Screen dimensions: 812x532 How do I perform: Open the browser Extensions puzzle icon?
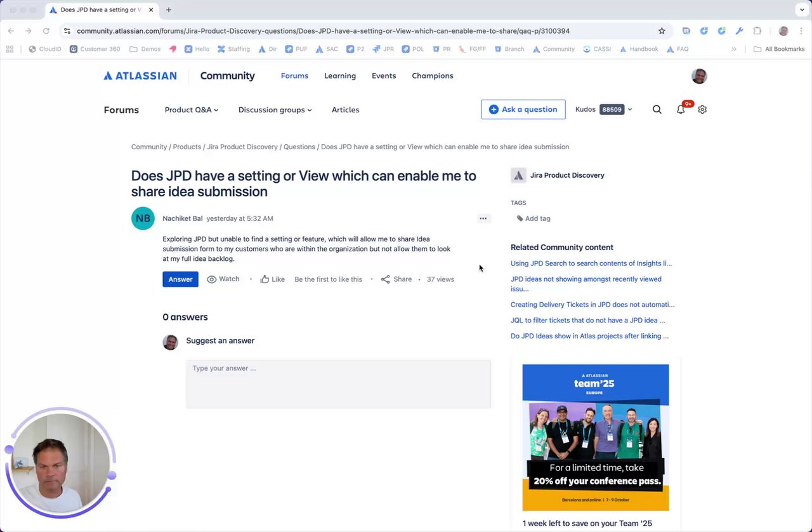pos(757,30)
